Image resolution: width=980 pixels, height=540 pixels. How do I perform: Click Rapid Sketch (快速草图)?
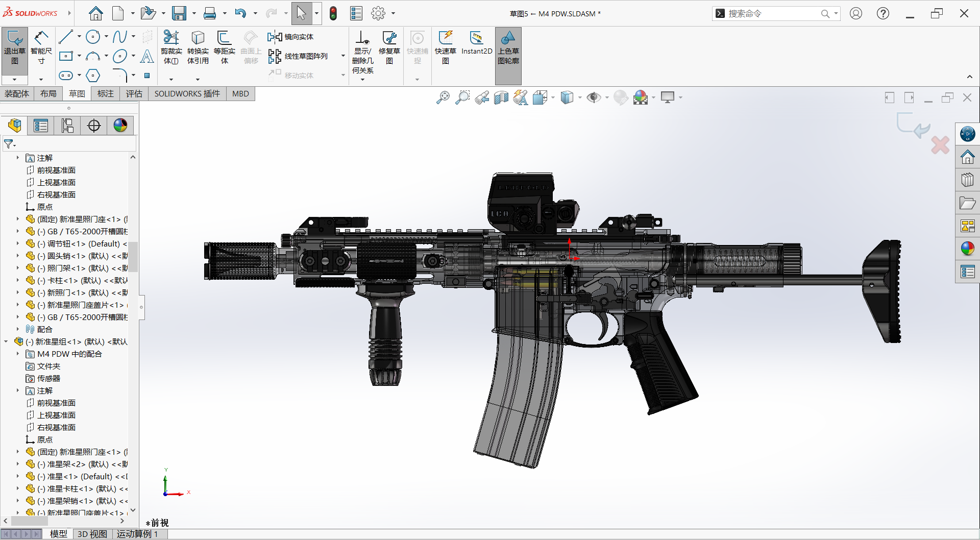(446, 47)
